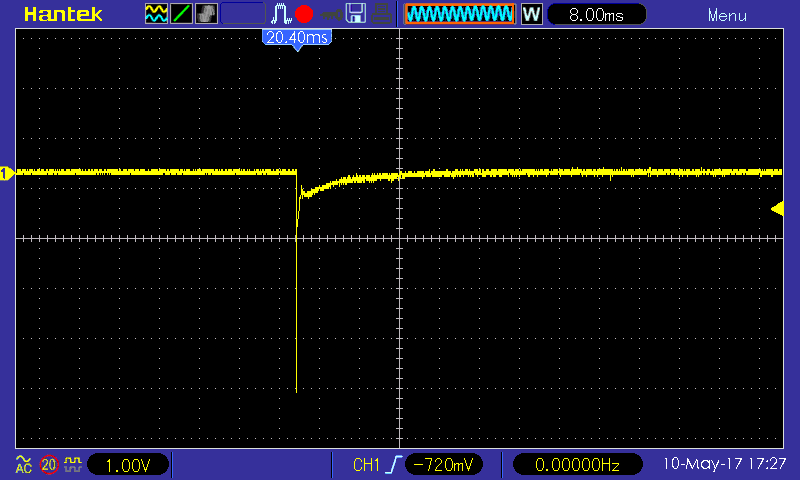Select the -720mV trigger level readout
This screenshot has height=480, width=800.
[443, 465]
